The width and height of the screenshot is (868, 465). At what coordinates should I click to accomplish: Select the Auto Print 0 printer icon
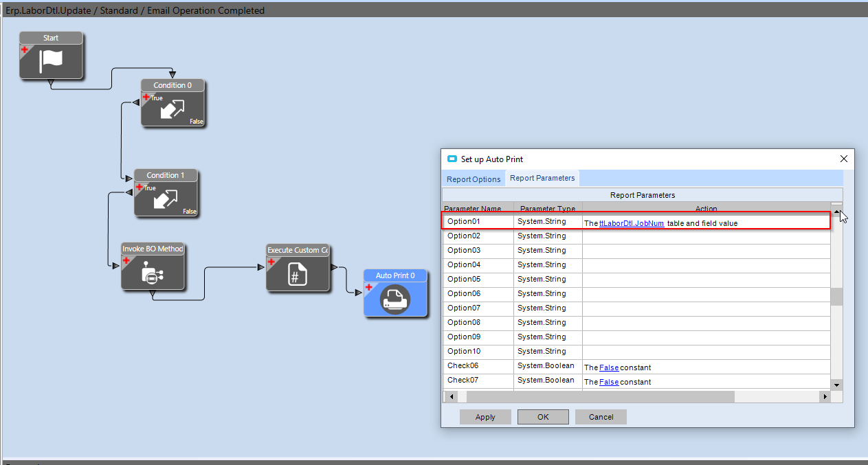tap(395, 299)
